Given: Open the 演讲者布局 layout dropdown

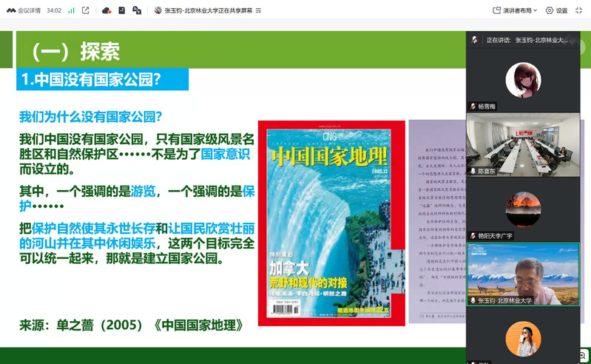Looking at the screenshot, I should click(517, 10).
